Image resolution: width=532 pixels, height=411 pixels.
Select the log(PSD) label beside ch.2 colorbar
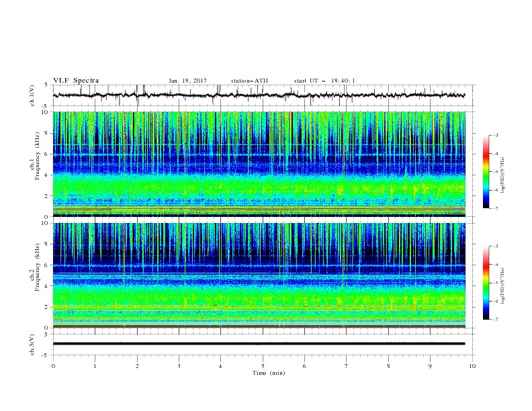point(502,286)
